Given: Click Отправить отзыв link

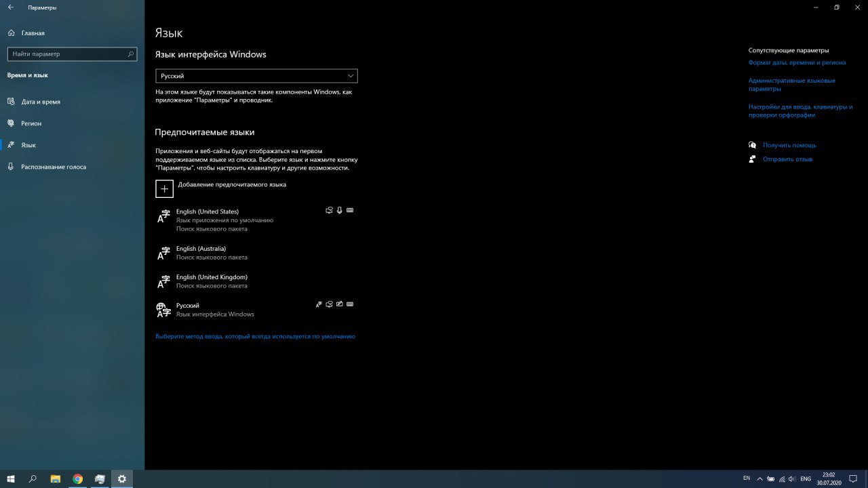Looking at the screenshot, I should 787,159.
